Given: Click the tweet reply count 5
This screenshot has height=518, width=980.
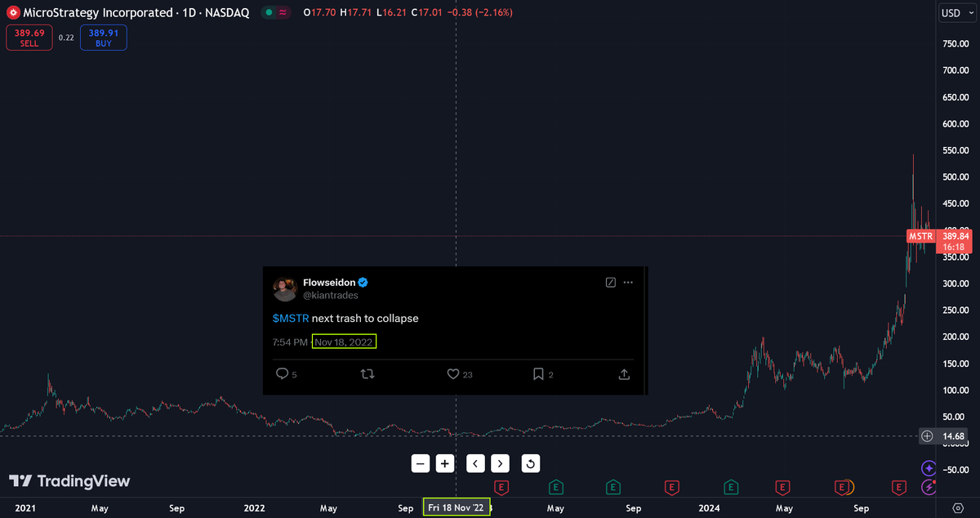Looking at the screenshot, I should click(x=294, y=375).
